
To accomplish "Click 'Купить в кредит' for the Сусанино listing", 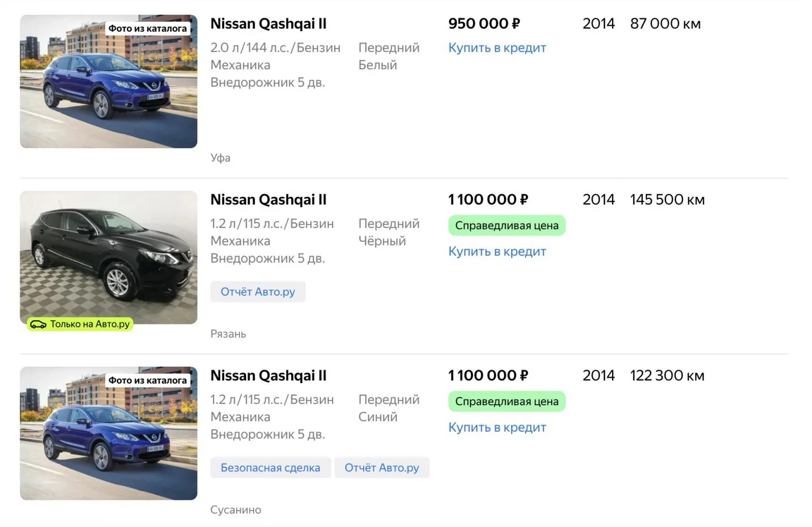I will click(x=497, y=428).
